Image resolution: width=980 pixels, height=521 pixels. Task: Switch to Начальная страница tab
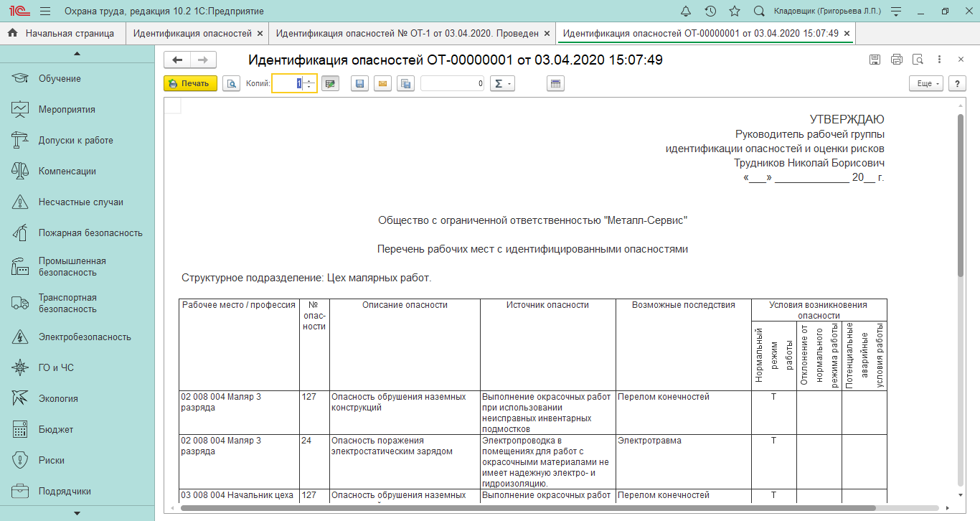click(62, 33)
